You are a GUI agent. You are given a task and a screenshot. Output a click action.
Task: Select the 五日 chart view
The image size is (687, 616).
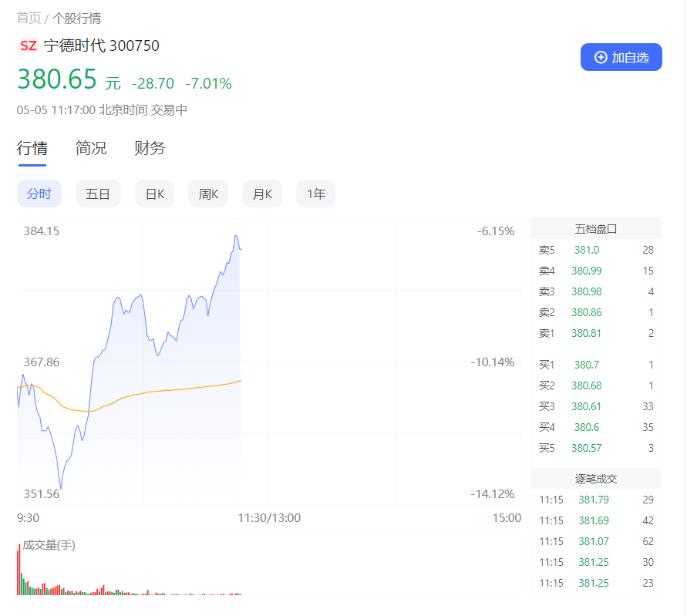(98, 194)
